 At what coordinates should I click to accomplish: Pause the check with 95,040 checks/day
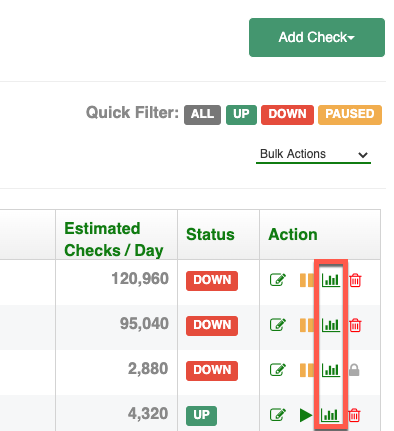point(307,325)
